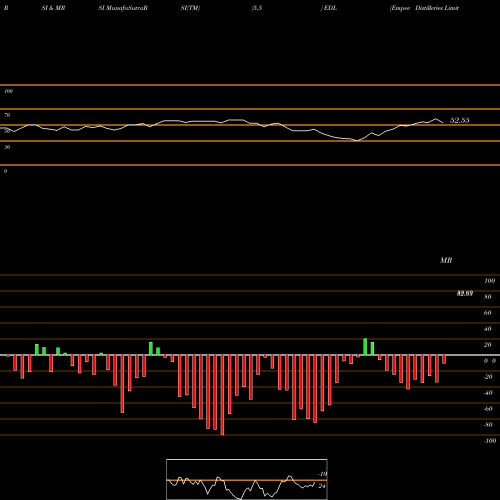This screenshot has height=500, width=500.
Task: Click the 70 label on RSI axis
Action: pos(7,115)
